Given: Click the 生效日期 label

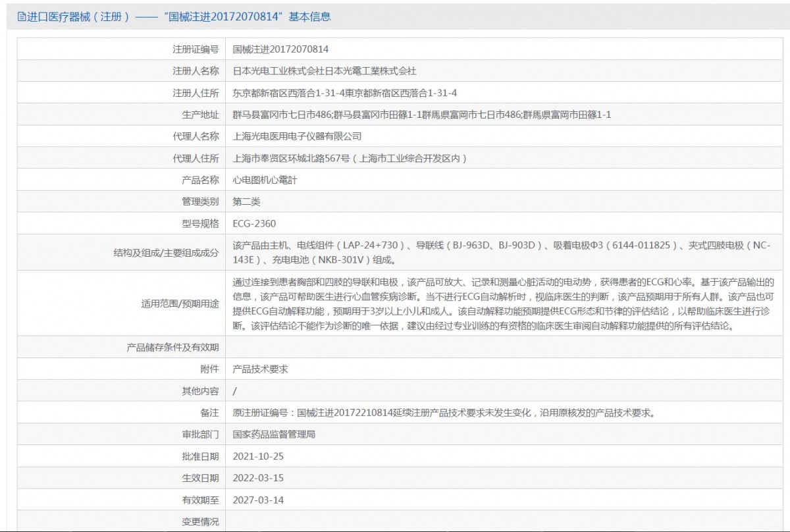Looking at the screenshot, I should [x=200, y=477].
